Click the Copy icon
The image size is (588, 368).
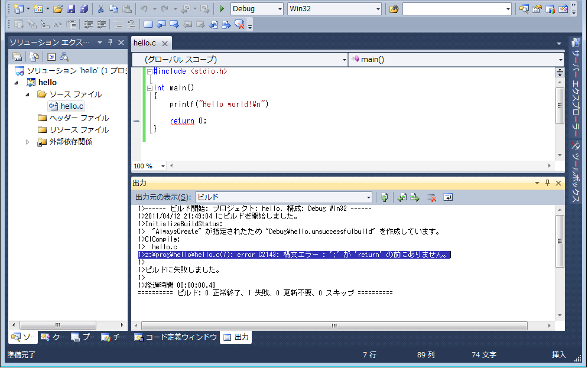point(114,9)
